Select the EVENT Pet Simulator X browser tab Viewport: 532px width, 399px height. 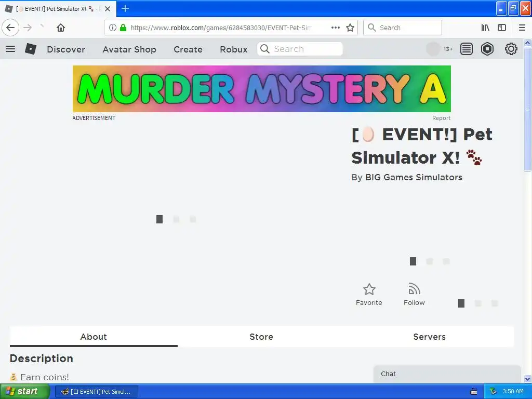58,9
